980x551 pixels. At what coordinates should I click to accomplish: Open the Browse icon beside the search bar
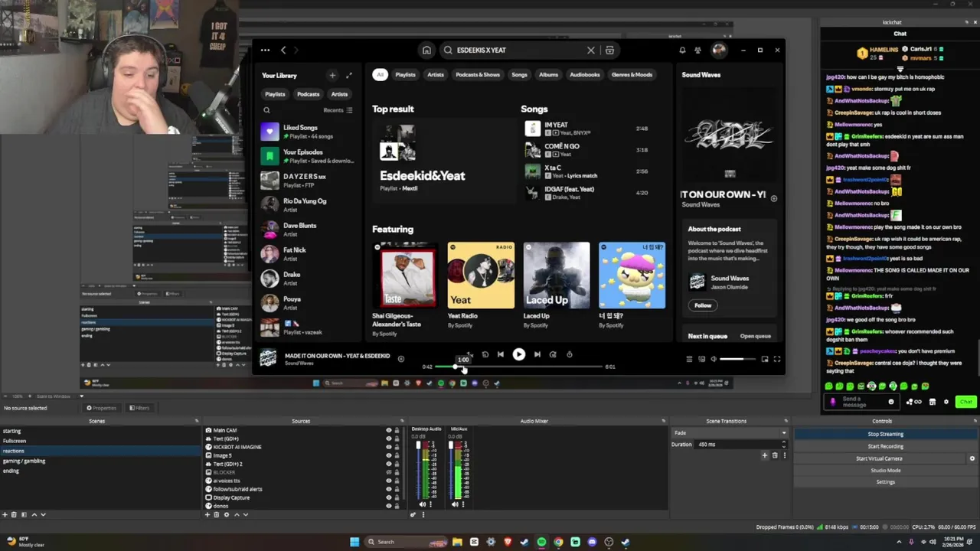click(609, 51)
